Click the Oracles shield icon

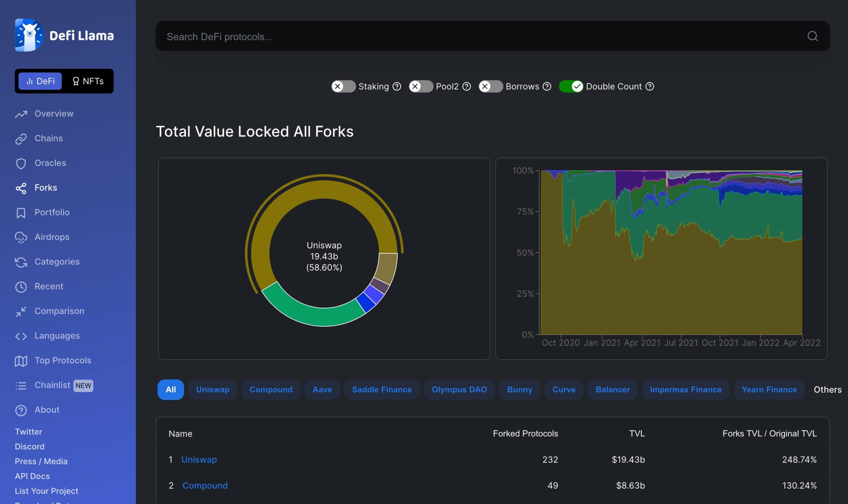coord(21,163)
